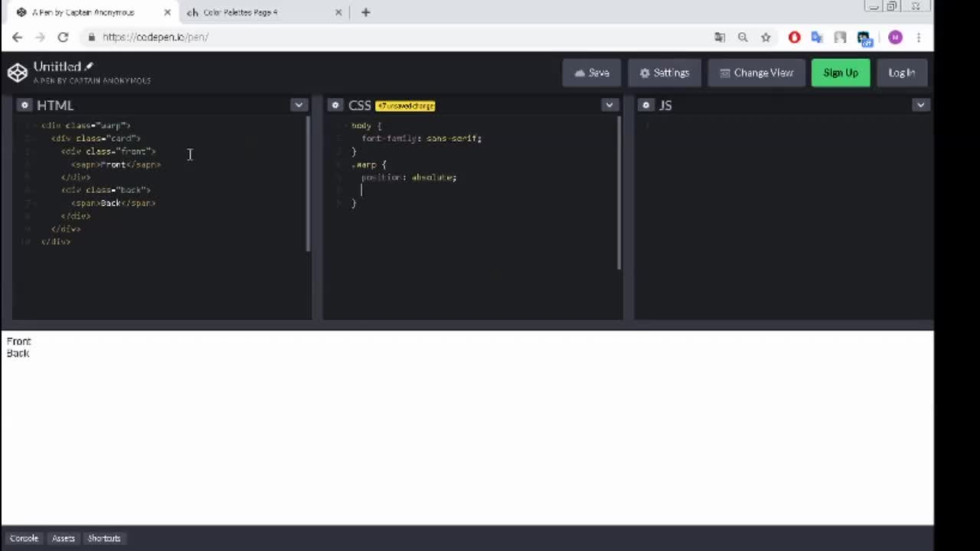Click the unsaved changes yellow badge

coord(405,106)
